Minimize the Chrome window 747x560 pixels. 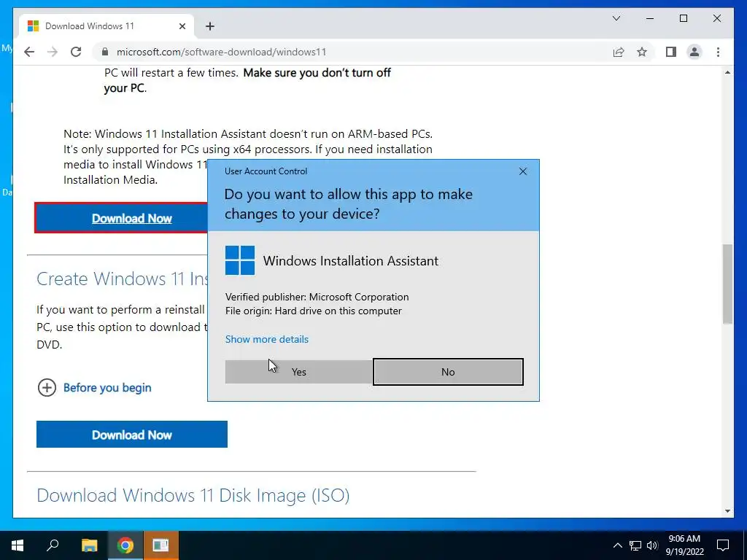tap(650, 18)
